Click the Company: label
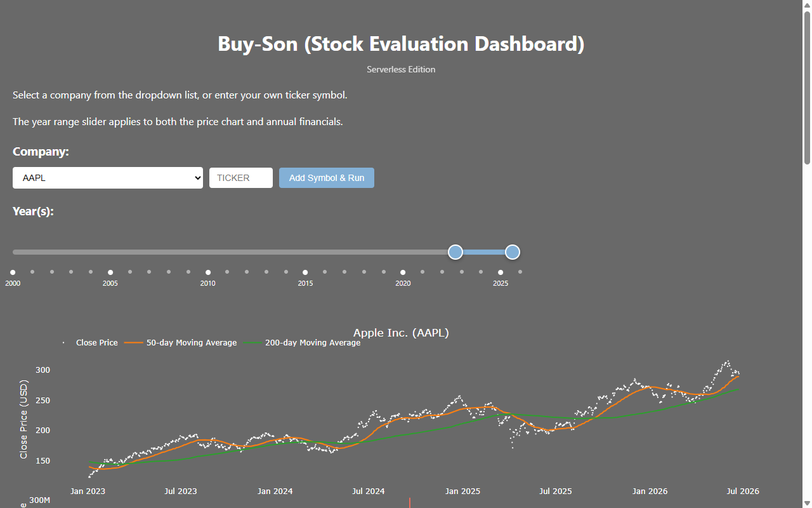The height and width of the screenshot is (508, 812). click(41, 152)
